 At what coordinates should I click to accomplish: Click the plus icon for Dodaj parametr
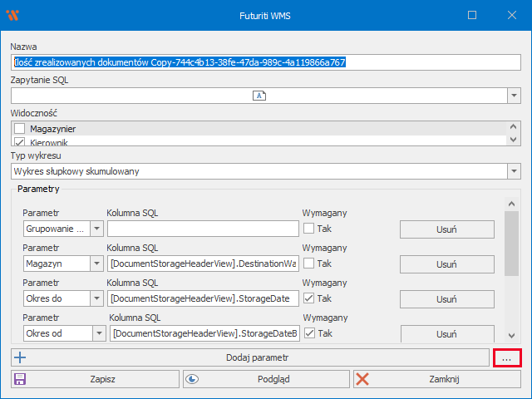point(21,357)
